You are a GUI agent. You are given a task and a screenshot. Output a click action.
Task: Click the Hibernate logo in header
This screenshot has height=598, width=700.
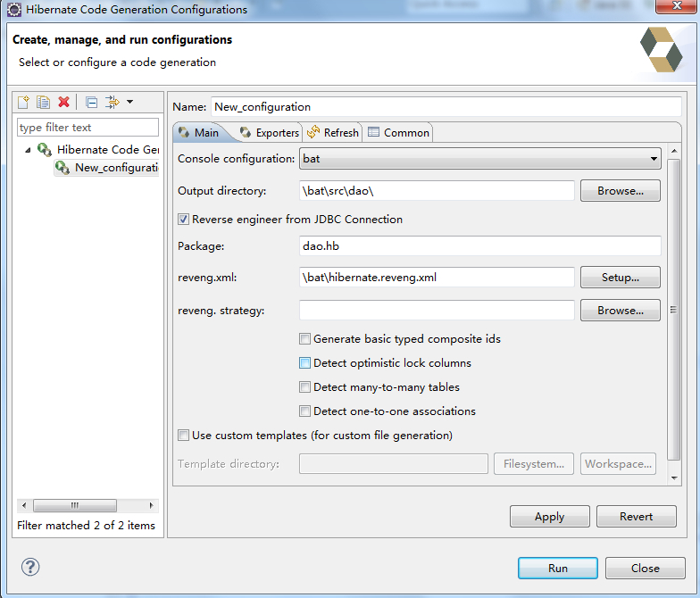pyautogui.click(x=661, y=50)
